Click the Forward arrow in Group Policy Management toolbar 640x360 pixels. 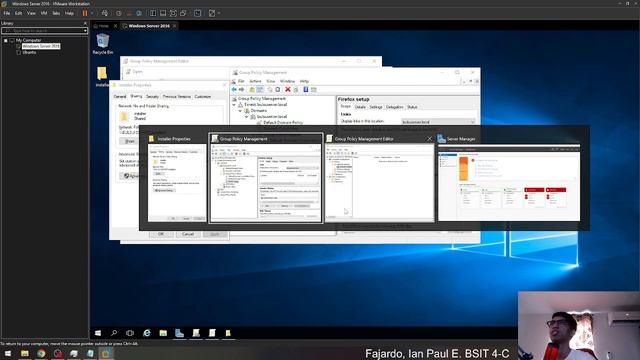[x=242, y=89]
